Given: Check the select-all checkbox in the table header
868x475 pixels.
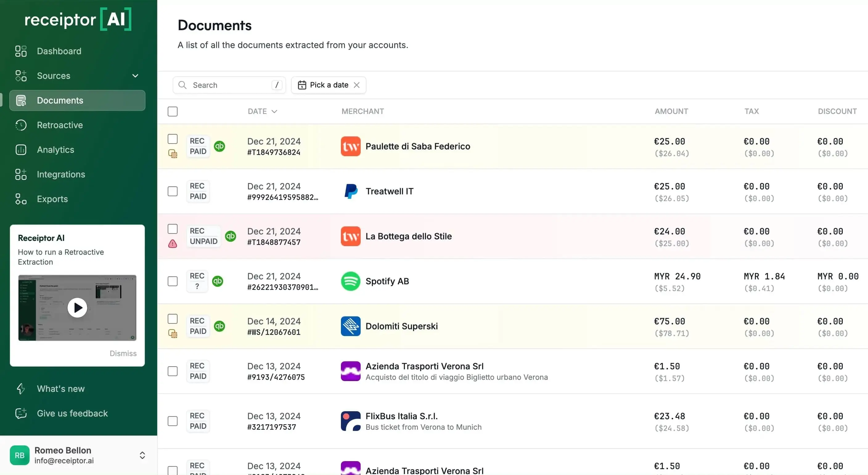Looking at the screenshot, I should (x=173, y=111).
